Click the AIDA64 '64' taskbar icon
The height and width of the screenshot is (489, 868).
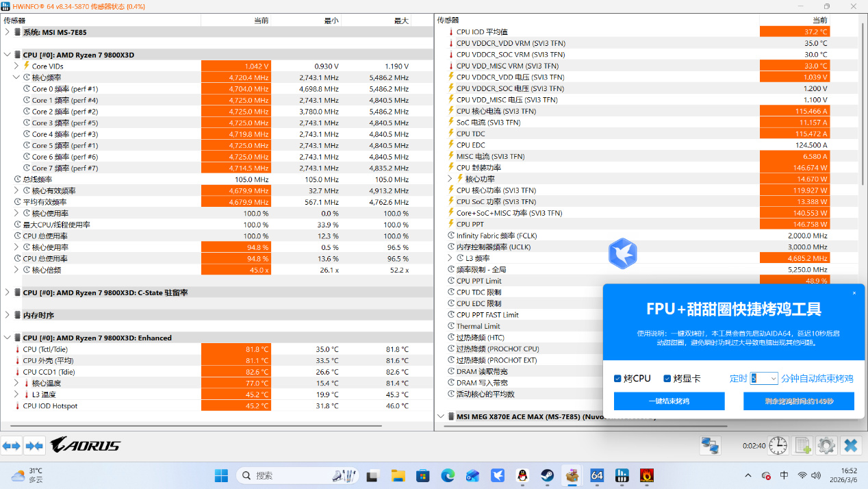tap(597, 475)
